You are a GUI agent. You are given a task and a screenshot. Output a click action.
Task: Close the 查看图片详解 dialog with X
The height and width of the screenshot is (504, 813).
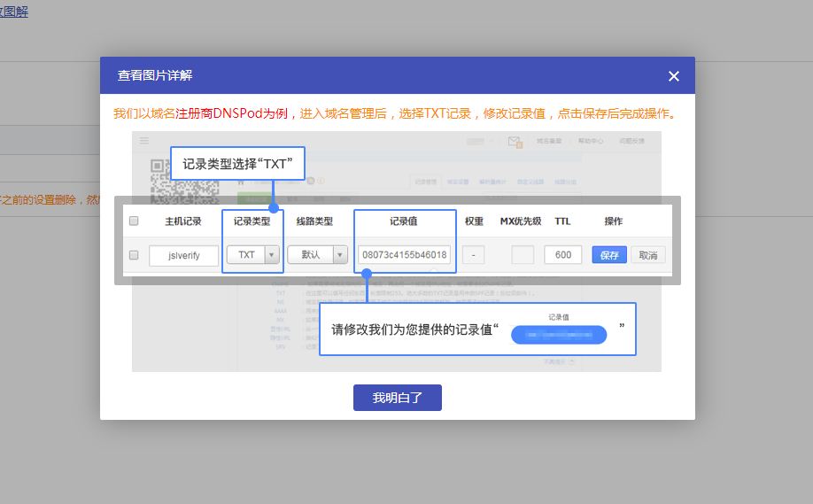(x=673, y=76)
